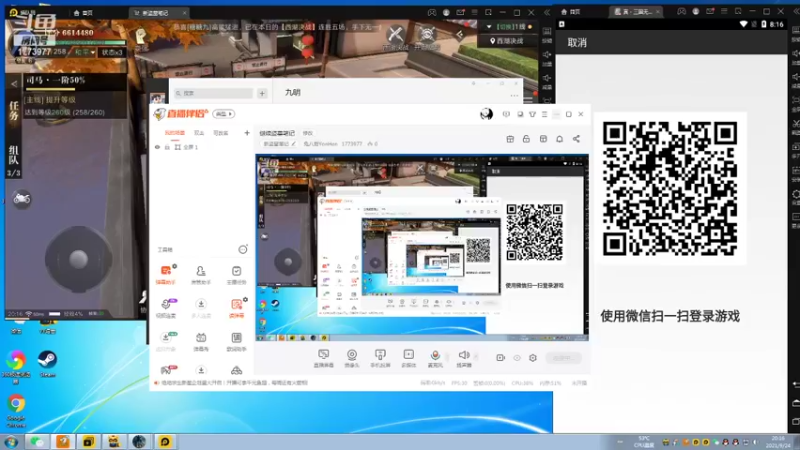
Task: Open 和平 mode dropdown in game
Action: pos(85,52)
